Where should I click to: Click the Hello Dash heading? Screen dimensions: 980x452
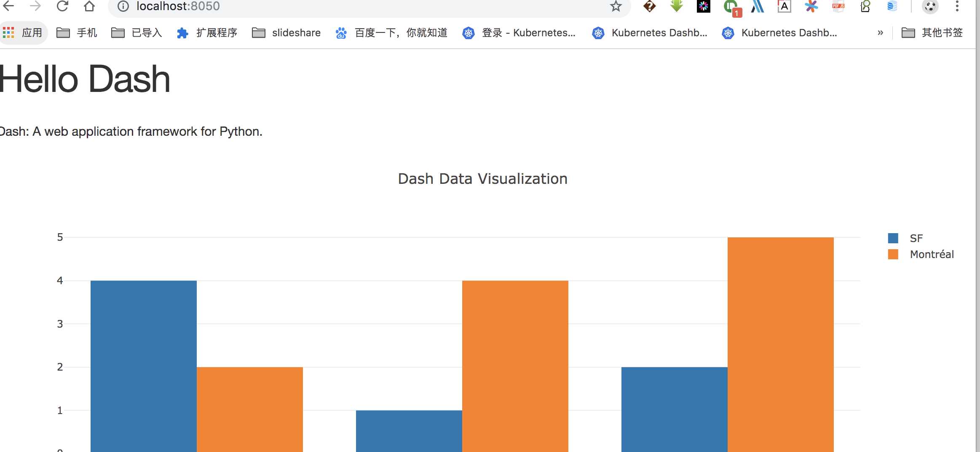85,79
